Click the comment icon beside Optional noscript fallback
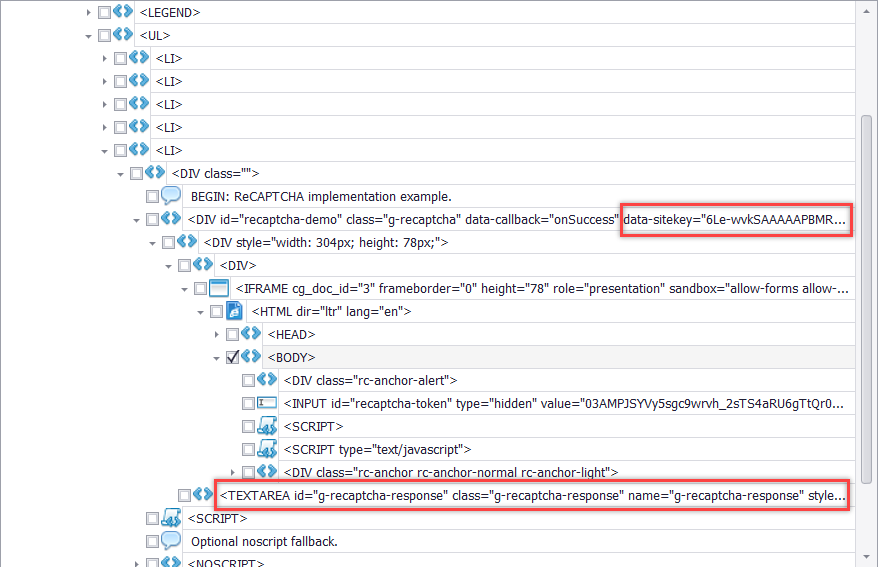This screenshot has height=567, width=878. point(170,541)
